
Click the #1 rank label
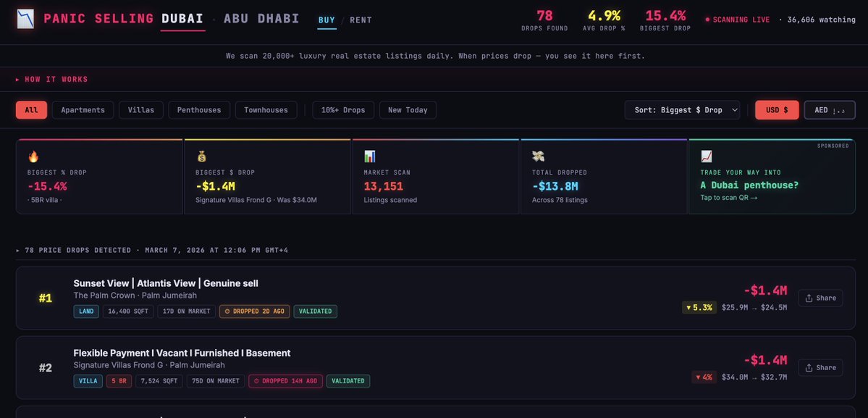[x=46, y=298]
